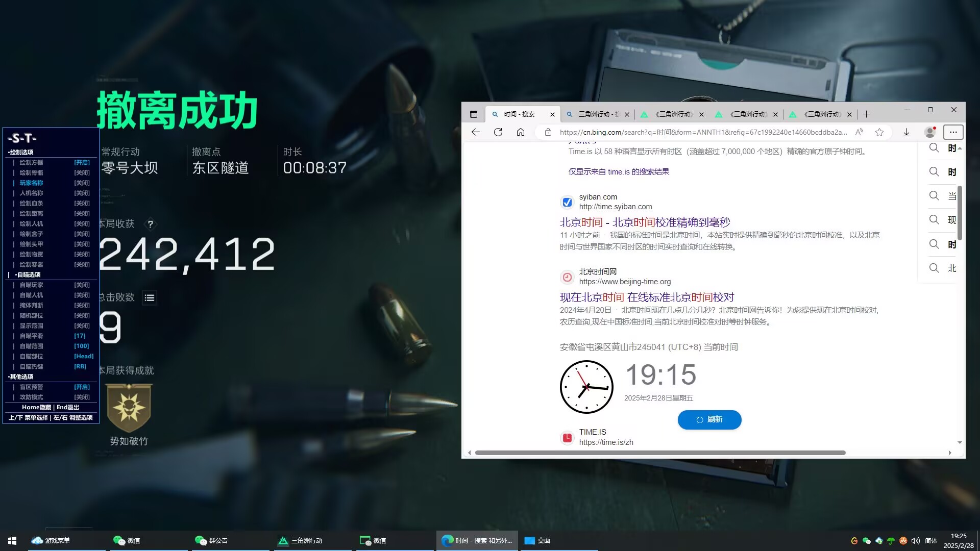Open the kill list icon next to 总击败数

click(150, 297)
